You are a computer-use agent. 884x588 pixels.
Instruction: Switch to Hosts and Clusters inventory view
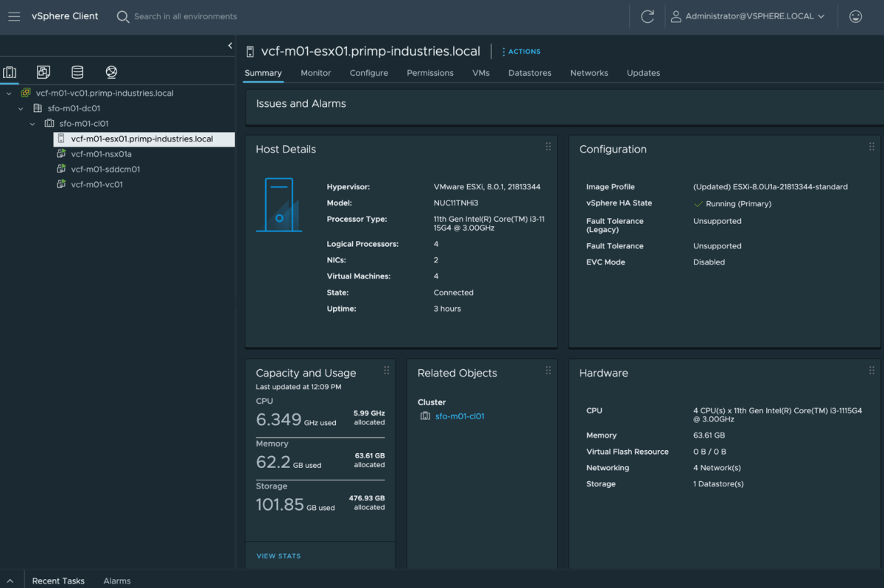(10, 72)
